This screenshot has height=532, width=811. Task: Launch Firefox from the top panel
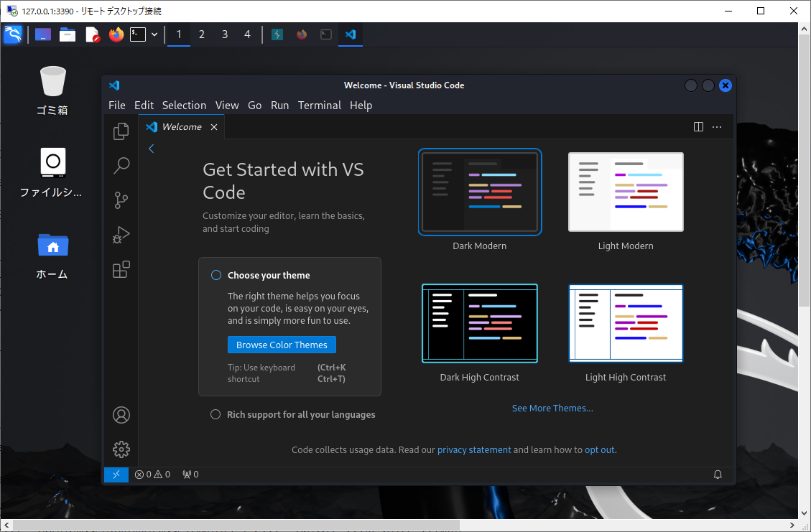[116, 34]
